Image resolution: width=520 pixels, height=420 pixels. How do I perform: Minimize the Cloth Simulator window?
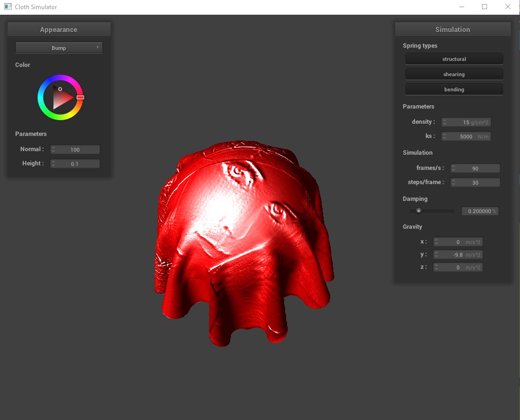click(461, 7)
